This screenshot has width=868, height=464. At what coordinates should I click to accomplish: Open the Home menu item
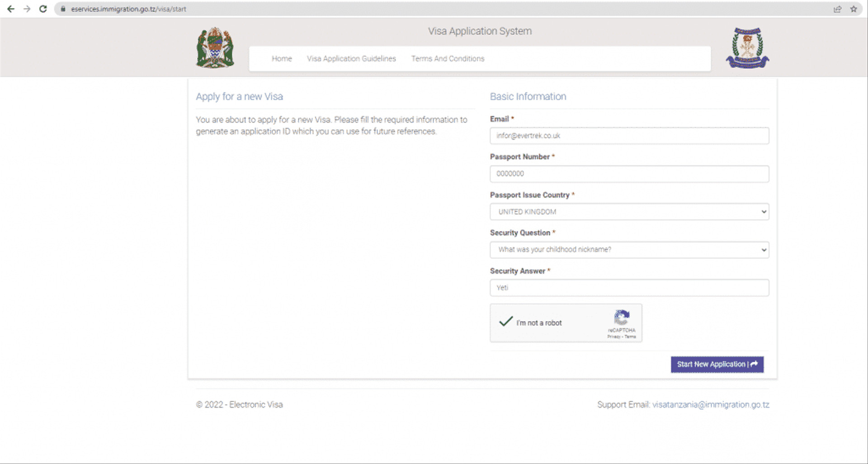point(282,59)
